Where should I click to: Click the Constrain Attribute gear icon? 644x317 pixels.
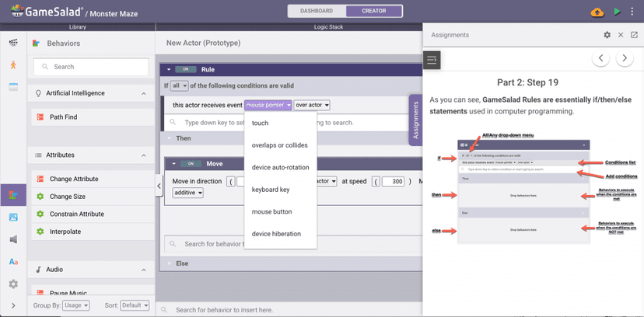tap(40, 214)
